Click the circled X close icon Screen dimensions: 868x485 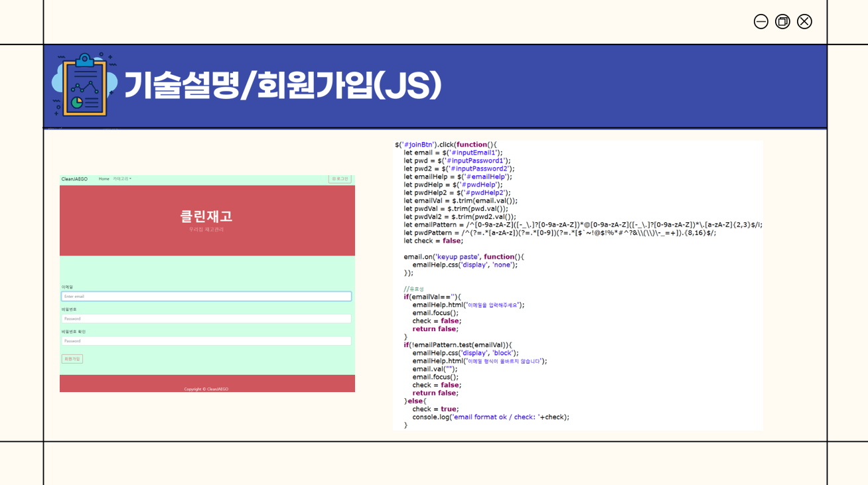[804, 21]
